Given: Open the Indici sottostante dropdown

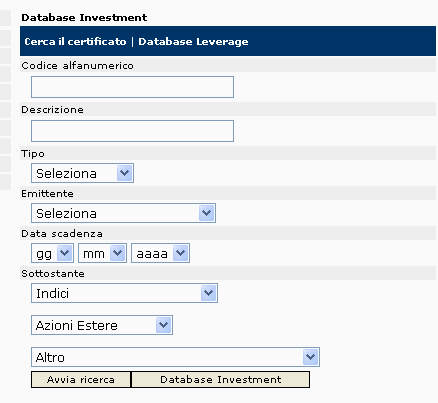Looking at the screenshot, I should click(124, 293).
